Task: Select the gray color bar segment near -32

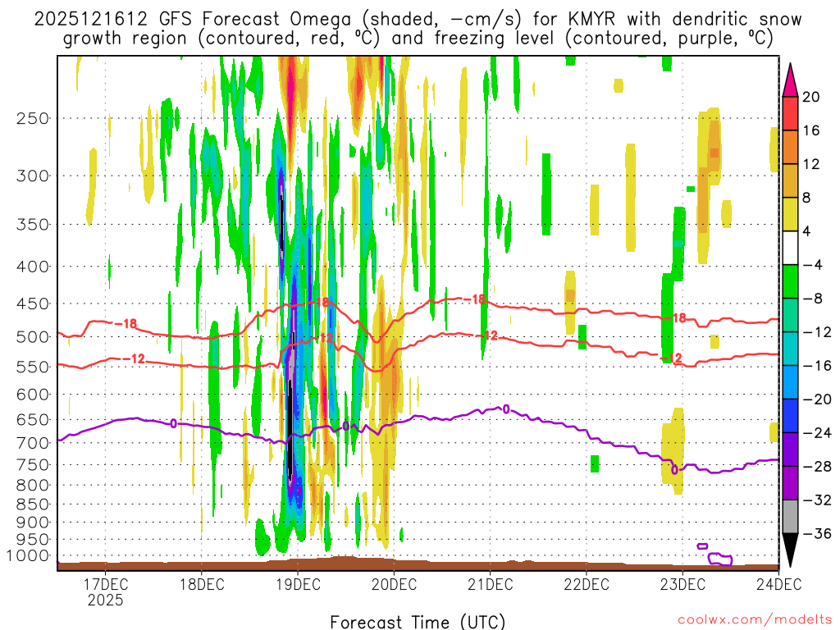Action: (790, 517)
